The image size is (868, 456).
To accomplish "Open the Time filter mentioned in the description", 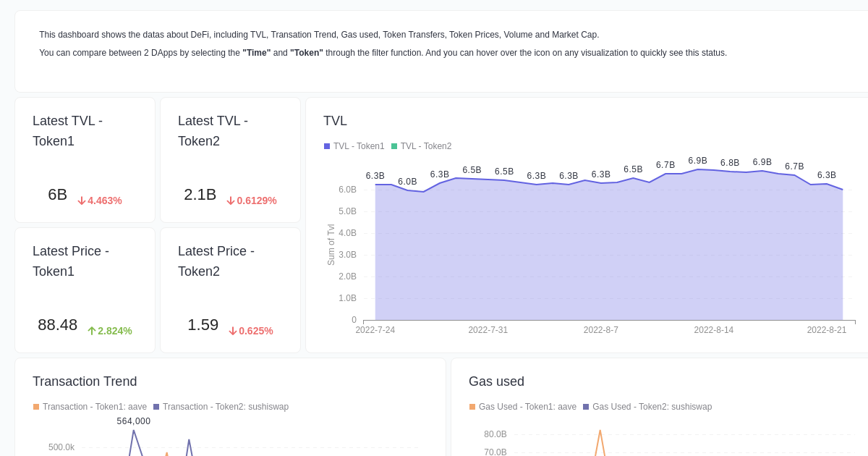I will (x=256, y=52).
